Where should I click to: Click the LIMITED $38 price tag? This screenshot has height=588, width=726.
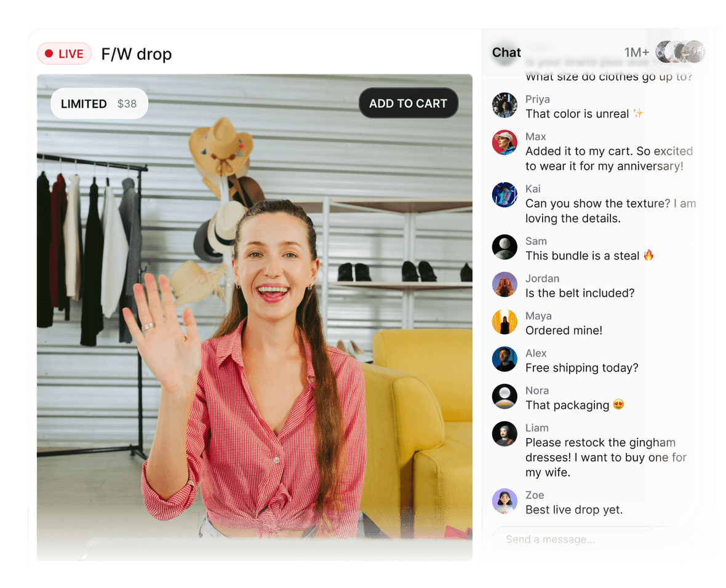coord(99,104)
